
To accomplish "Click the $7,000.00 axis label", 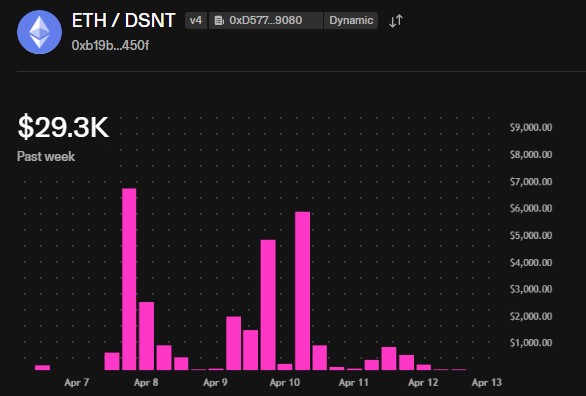I will coord(531,182).
